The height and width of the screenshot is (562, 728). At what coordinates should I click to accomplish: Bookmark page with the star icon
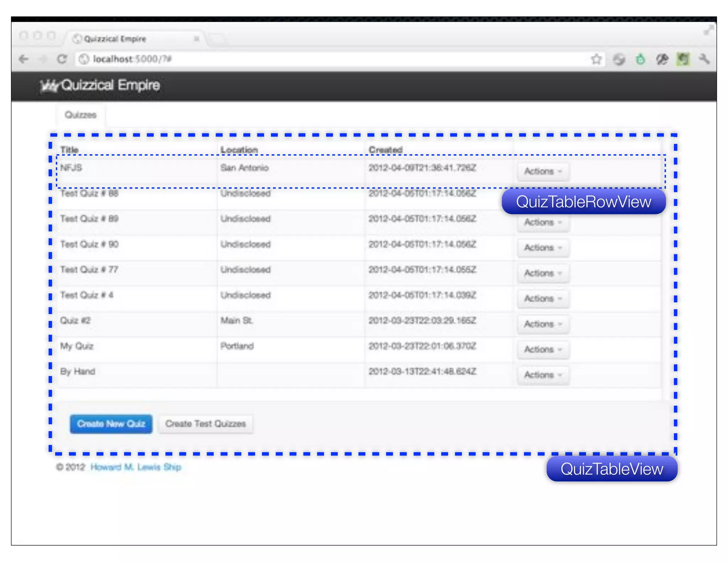[596, 59]
